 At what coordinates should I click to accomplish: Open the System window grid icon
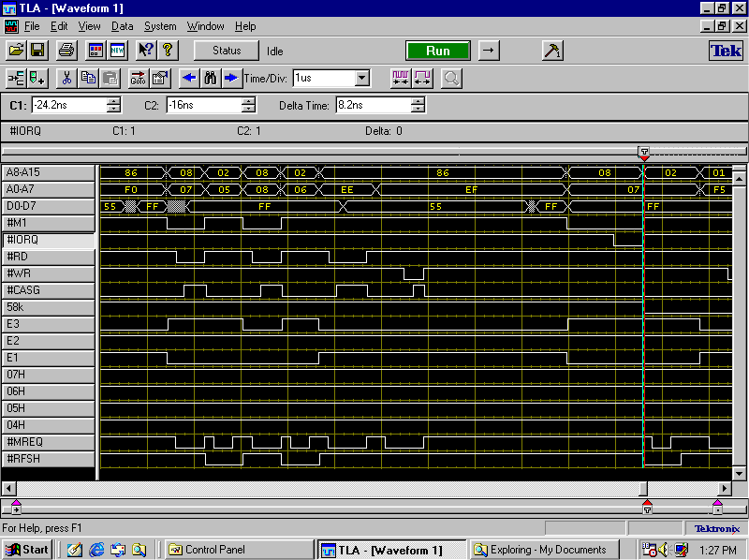pyautogui.click(x=95, y=51)
